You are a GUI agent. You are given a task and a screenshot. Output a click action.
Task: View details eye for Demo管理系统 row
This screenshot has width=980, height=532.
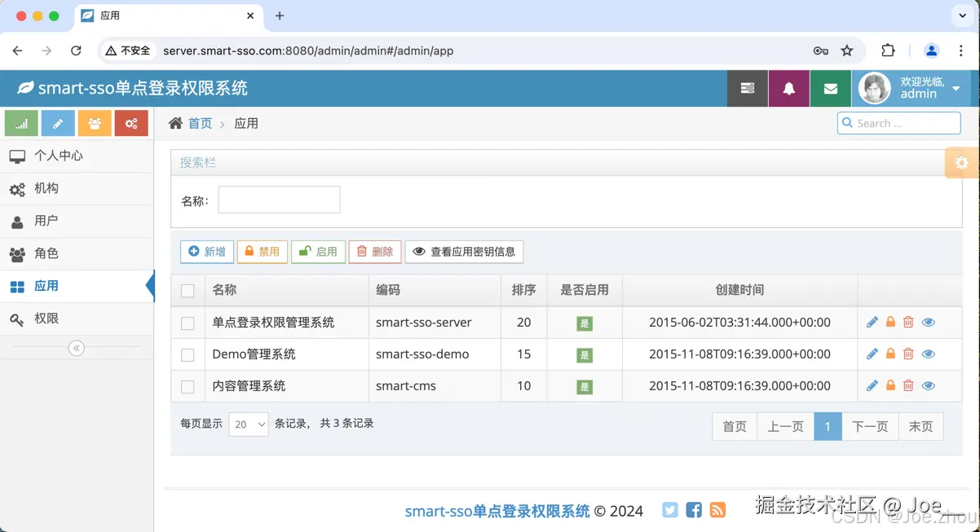(928, 354)
